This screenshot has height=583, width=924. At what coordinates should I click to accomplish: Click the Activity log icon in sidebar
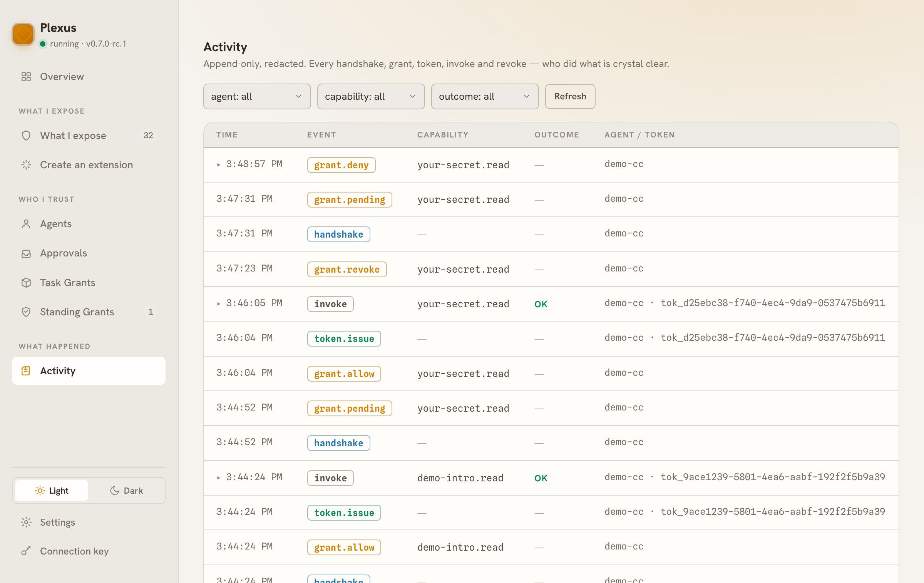point(26,371)
